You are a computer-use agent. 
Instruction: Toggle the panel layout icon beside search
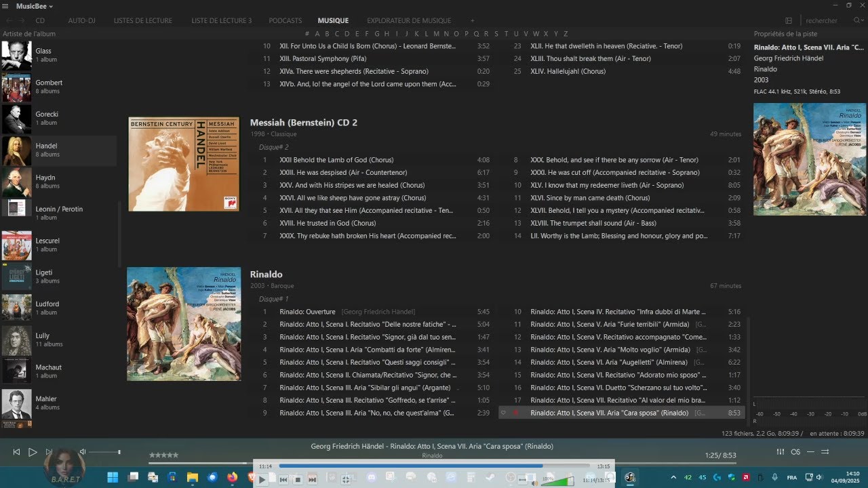[x=789, y=21]
